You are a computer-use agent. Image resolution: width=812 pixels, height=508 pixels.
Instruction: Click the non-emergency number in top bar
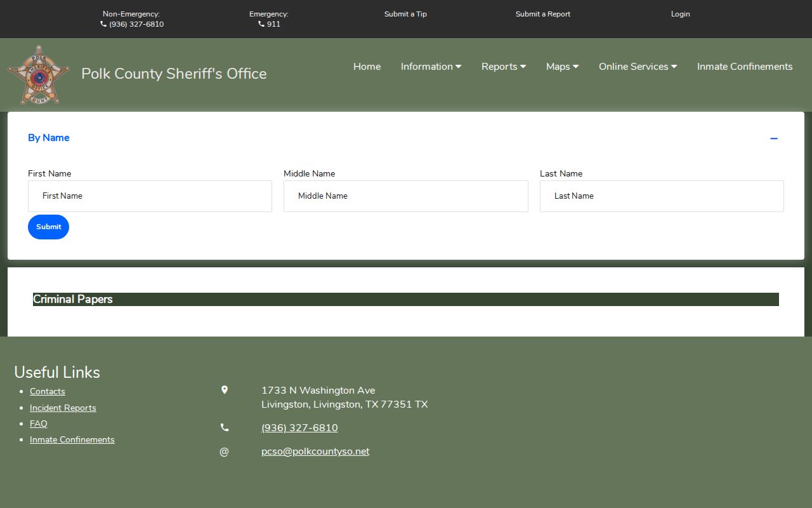tap(136, 24)
